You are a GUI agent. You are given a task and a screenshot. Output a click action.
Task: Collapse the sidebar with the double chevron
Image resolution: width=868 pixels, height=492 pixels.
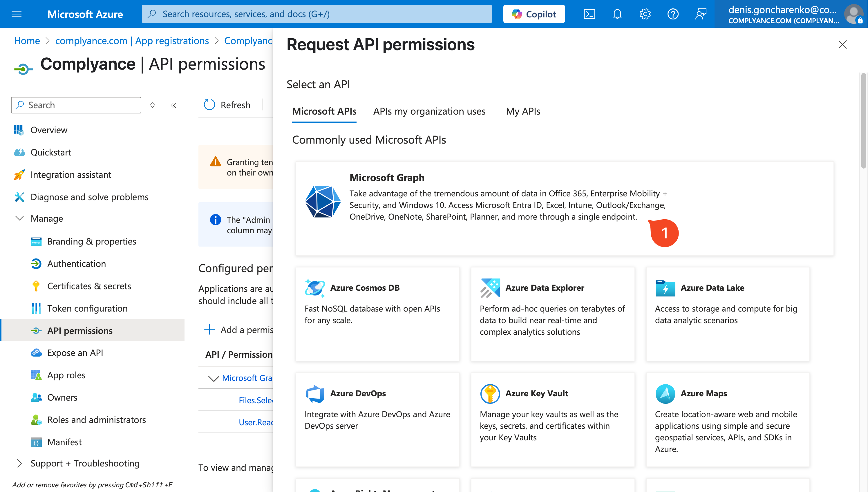(x=173, y=105)
